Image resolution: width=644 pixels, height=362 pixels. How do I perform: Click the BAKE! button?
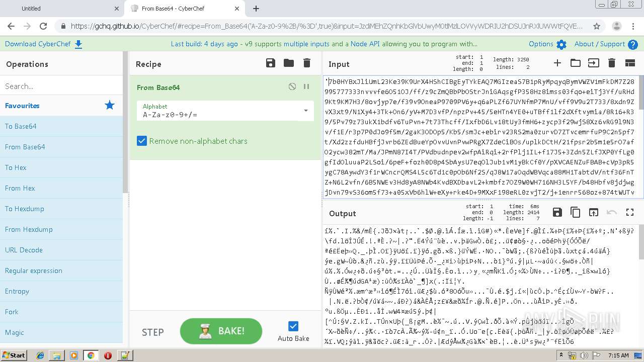(221, 331)
